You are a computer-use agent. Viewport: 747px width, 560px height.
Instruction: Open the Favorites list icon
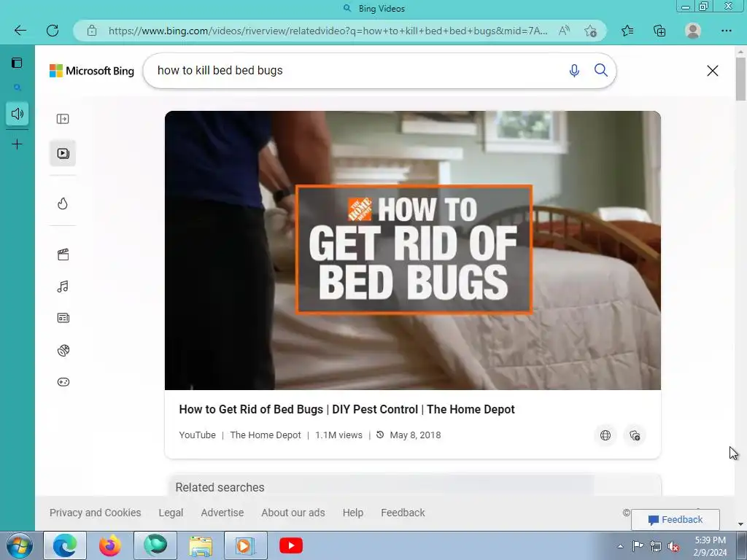[x=627, y=31]
